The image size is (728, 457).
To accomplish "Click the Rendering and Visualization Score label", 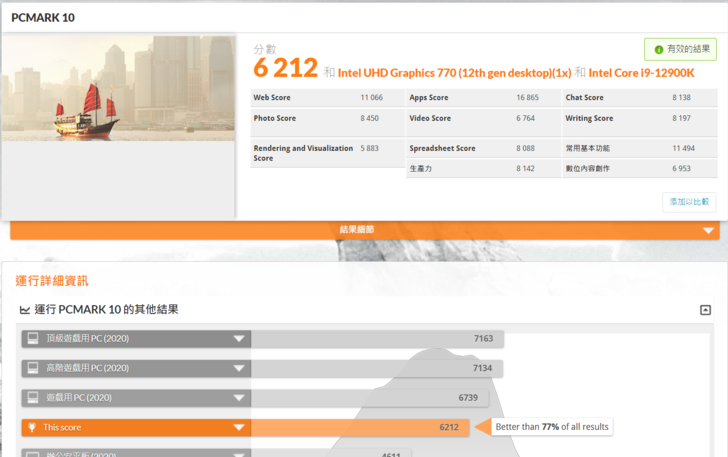I will 303,153.
